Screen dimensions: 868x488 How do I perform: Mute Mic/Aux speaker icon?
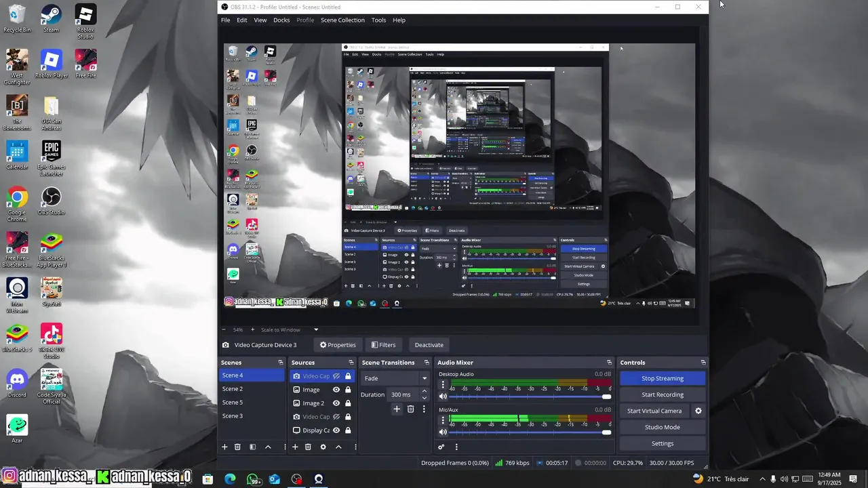443,432
